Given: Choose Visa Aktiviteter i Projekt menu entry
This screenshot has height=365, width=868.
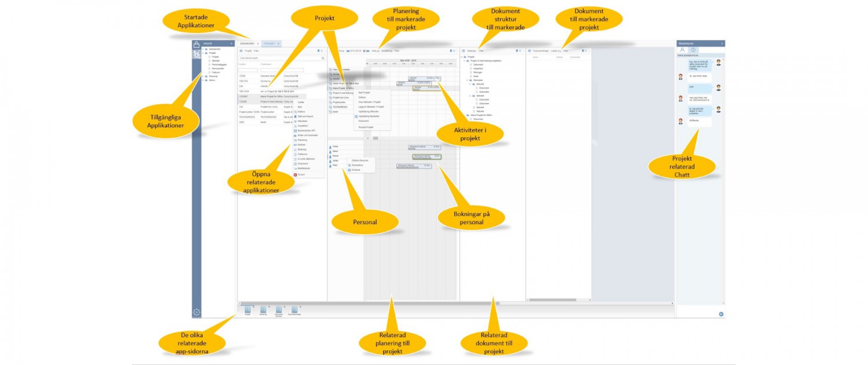Looking at the screenshot, I should click(370, 102).
